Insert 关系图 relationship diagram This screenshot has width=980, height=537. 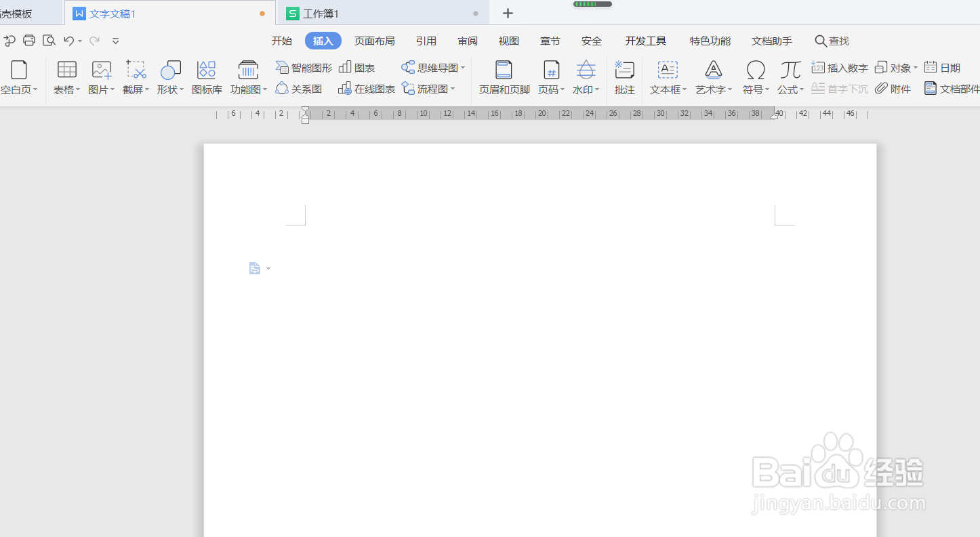point(299,89)
